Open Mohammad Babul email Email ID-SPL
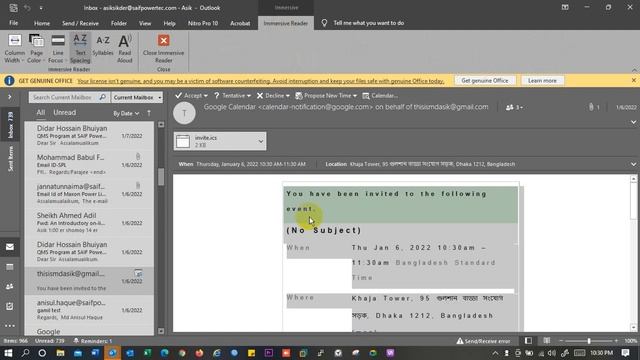The image size is (640, 360). 89,164
